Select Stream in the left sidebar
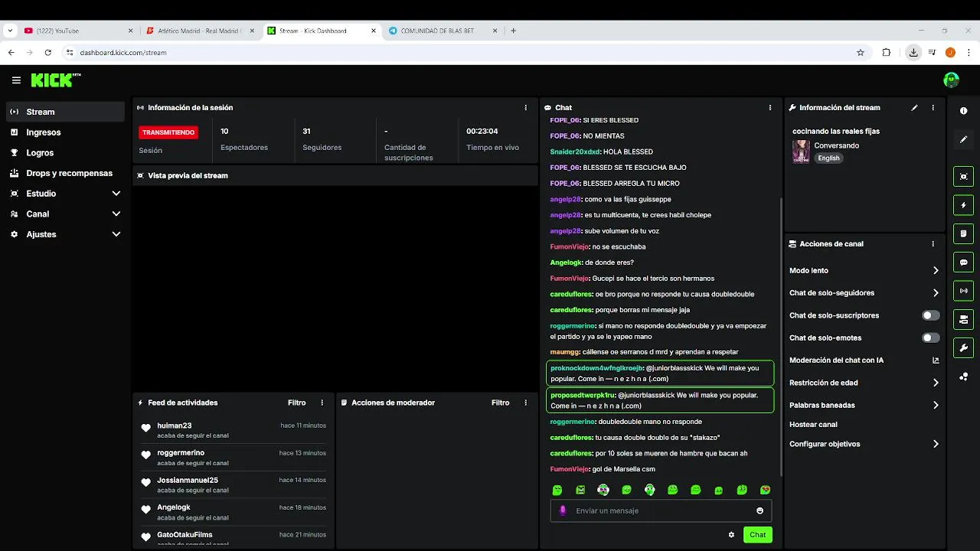Image resolution: width=980 pixels, height=551 pixels. click(x=65, y=112)
